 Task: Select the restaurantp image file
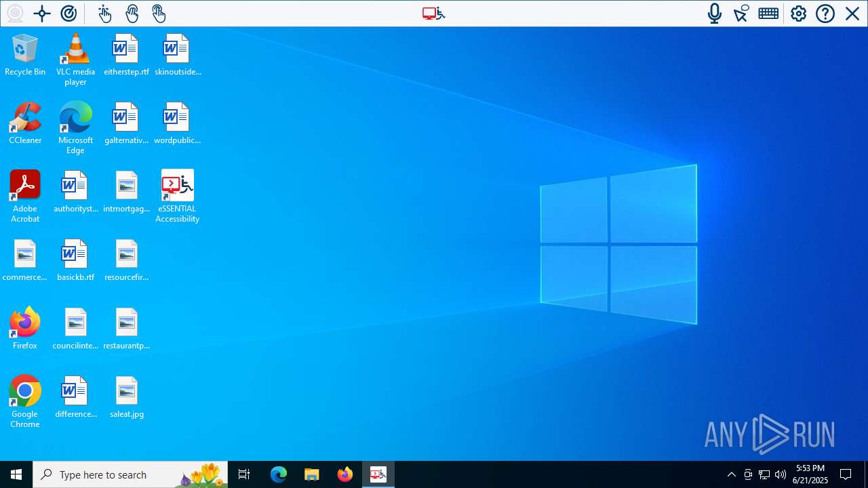126,329
